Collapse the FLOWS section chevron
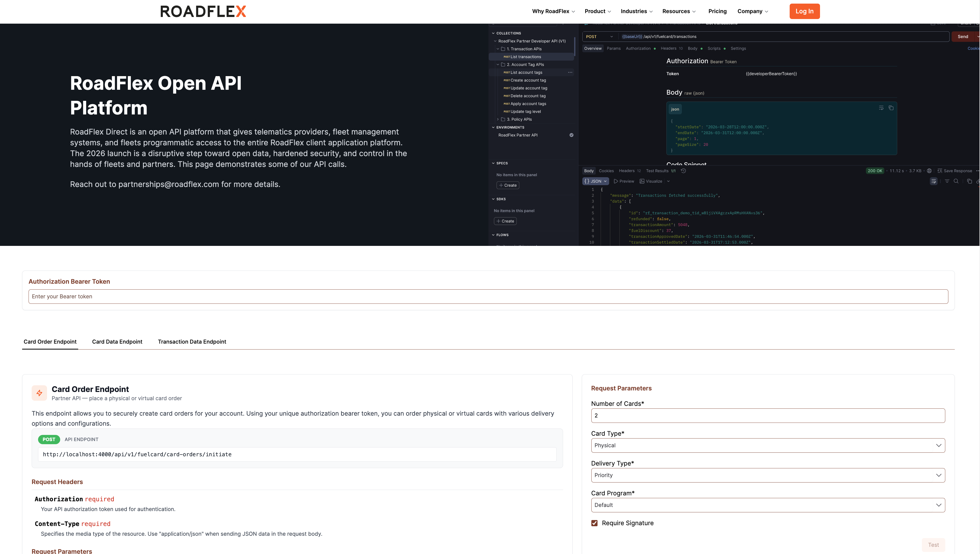The width and height of the screenshot is (980, 554). coord(493,235)
